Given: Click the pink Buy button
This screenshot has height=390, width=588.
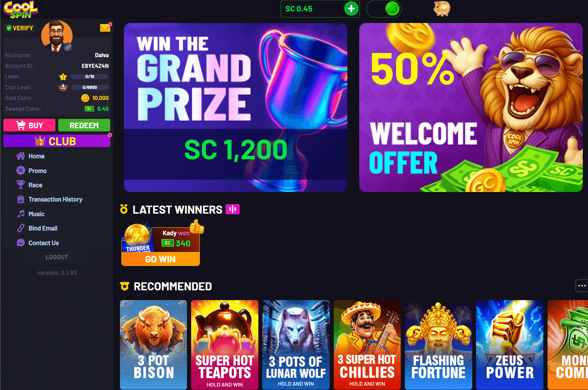Looking at the screenshot, I should click(30, 125).
